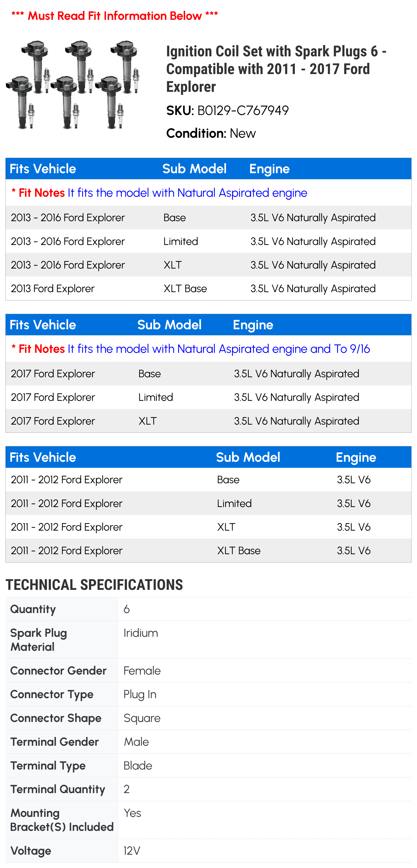Select the 2011 - 2012 Ford Explorer Base row
Screen dimensions: 417x868
208,479
